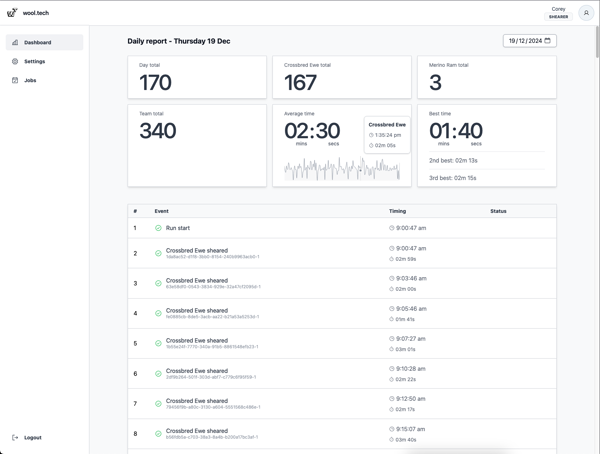Click the clock icon beside 9:03:46 am
This screenshot has width=600, height=454.
pyautogui.click(x=392, y=279)
